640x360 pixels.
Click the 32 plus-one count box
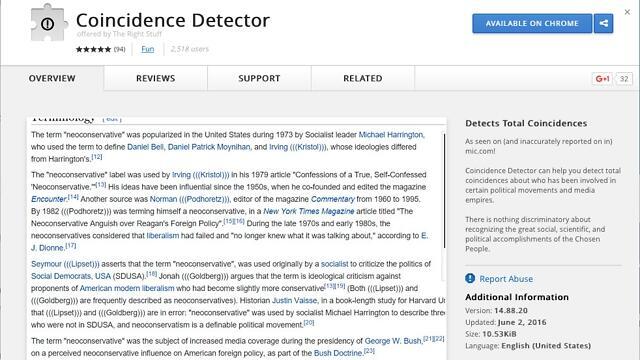(x=624, y=78)
